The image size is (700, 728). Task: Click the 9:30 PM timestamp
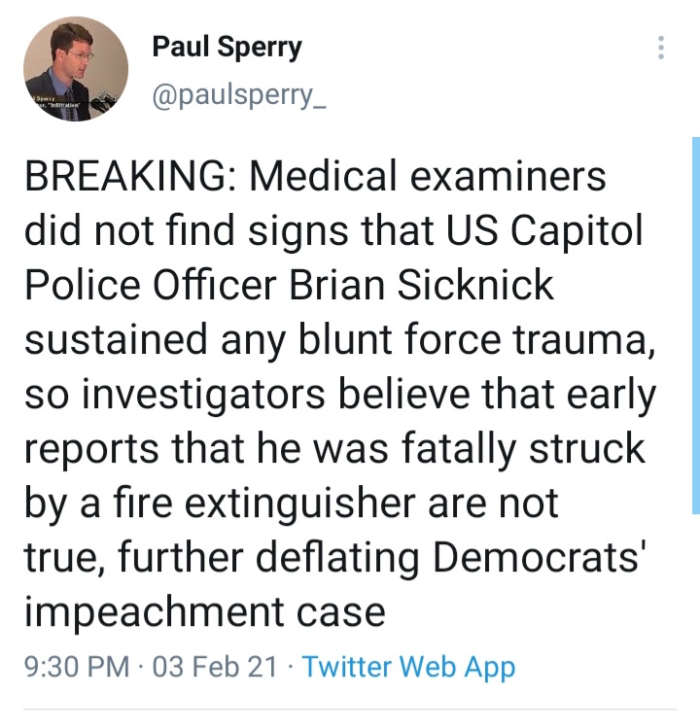click(76, 667)
